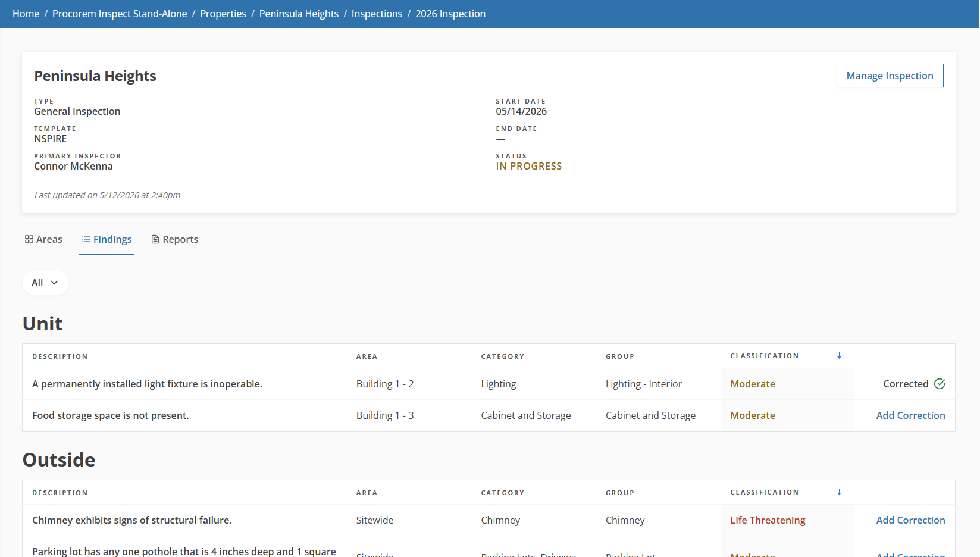
Task: Click the parking lot pothole finding description
Action: click(x=184, y=552)
